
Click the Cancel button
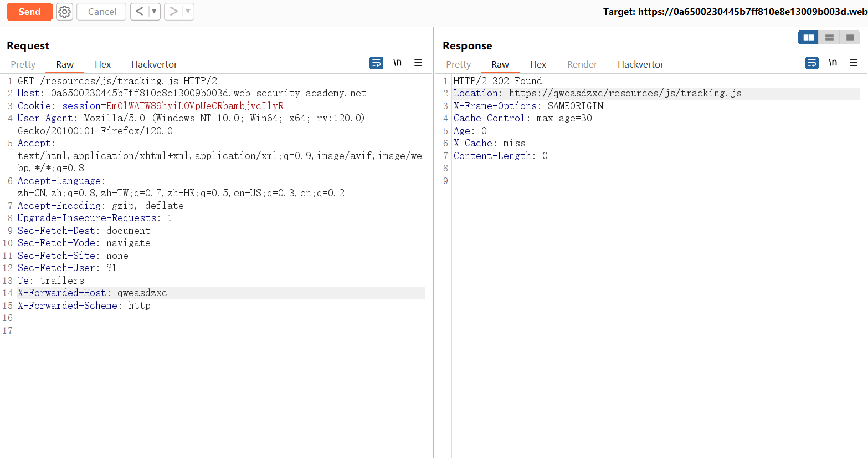[102, 12]
